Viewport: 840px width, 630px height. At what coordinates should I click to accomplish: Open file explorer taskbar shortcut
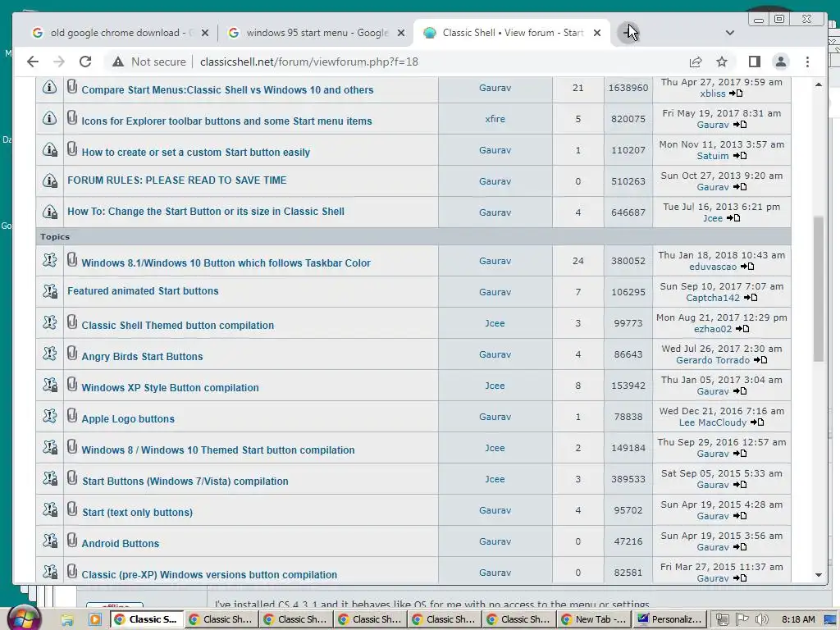pos(67,620)
